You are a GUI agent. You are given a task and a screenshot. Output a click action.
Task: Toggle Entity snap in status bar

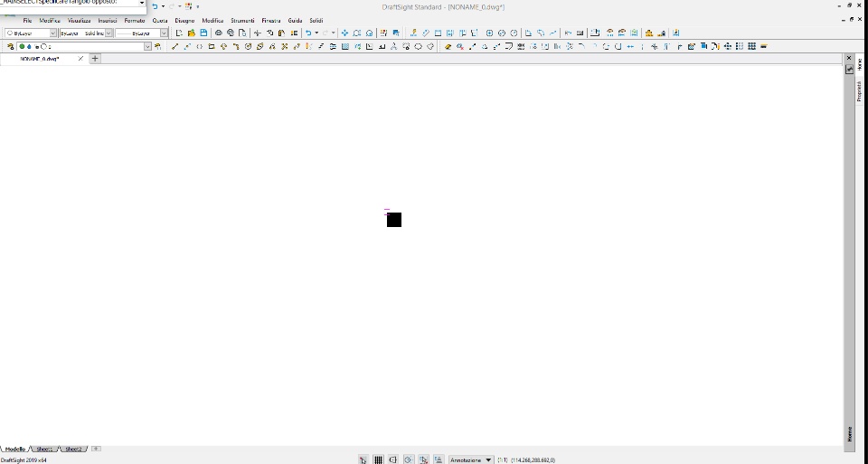[423, 459]
